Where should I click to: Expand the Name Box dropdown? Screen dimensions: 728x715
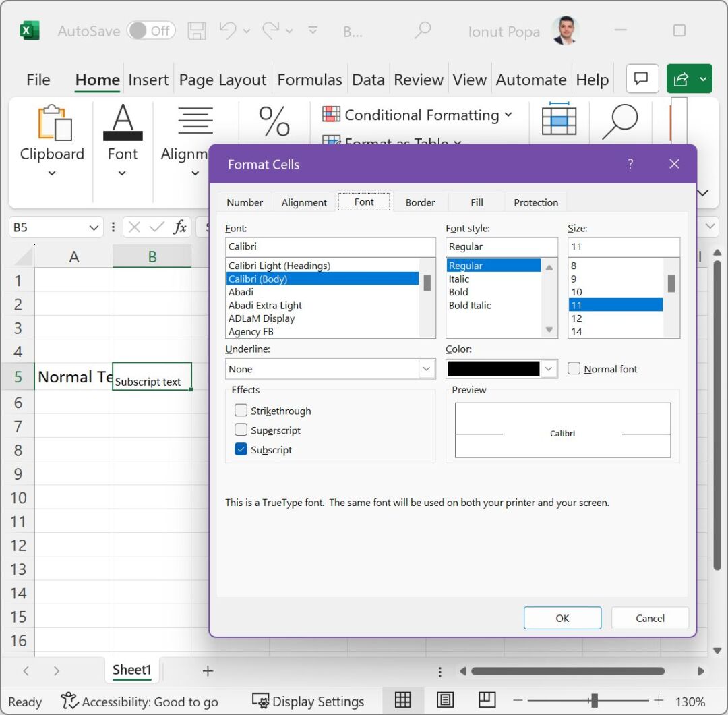pos(94,227)
